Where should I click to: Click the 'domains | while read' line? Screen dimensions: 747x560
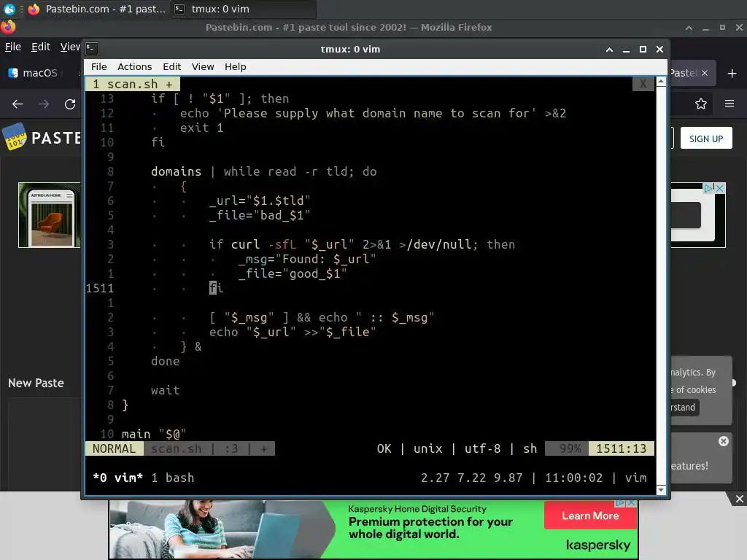click(x=263, y=171)
